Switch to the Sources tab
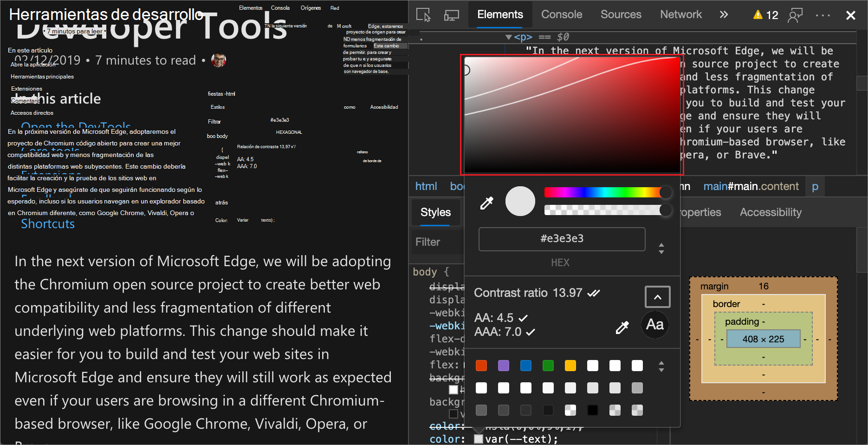 pos(621,14)
